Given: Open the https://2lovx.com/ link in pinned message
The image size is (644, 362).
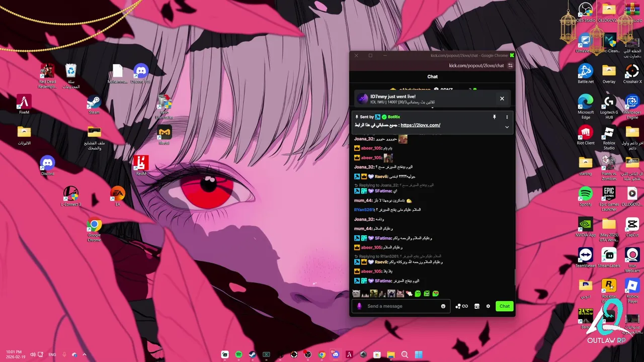Looking at the screenshot, I should 420,125.
